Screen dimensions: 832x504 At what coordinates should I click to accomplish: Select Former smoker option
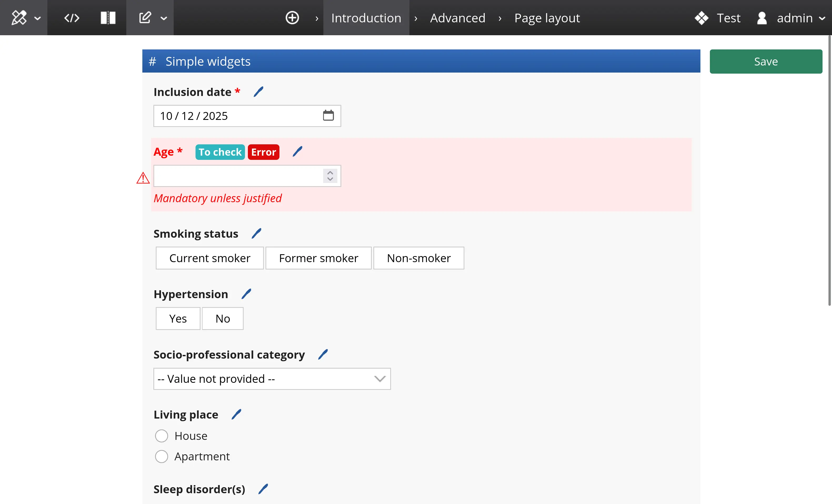pyautogui.click(x=318, y=258)
